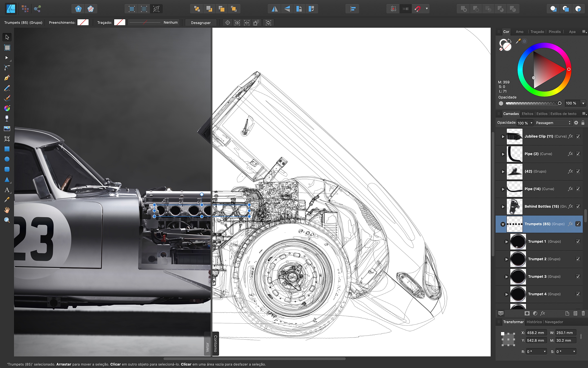Toggle visibility of Trumpet 2 layer
This screenshot has height=368, width=588.
coord(578,259)
